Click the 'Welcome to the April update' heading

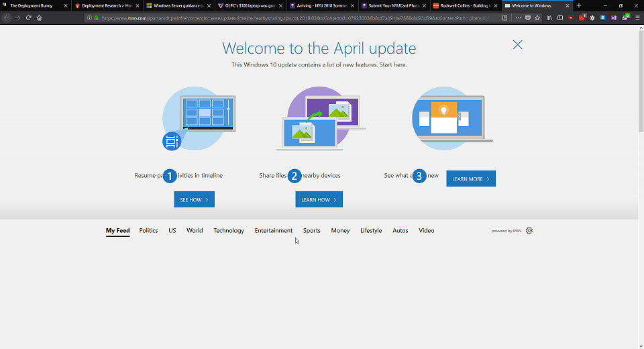(319, 48)
